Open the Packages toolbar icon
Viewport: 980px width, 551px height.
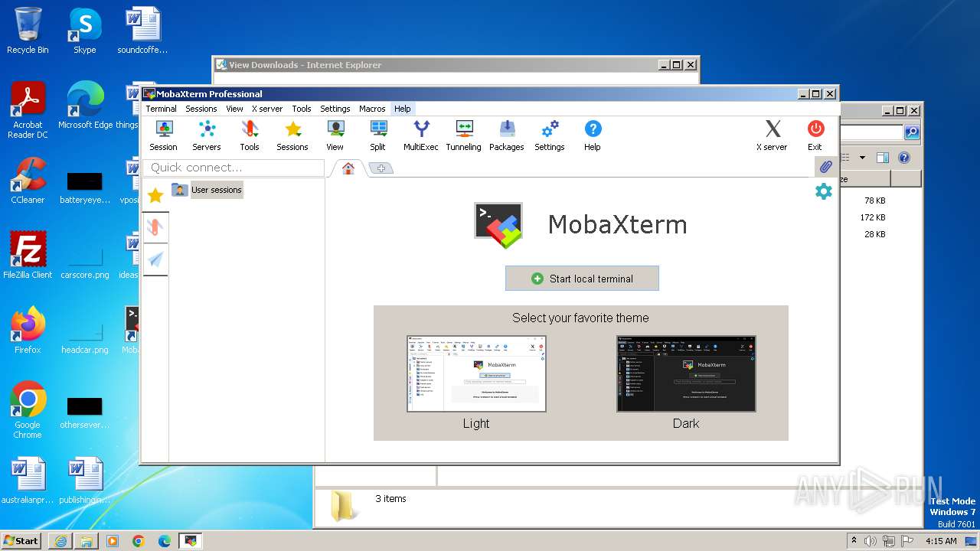click(507, 136)
